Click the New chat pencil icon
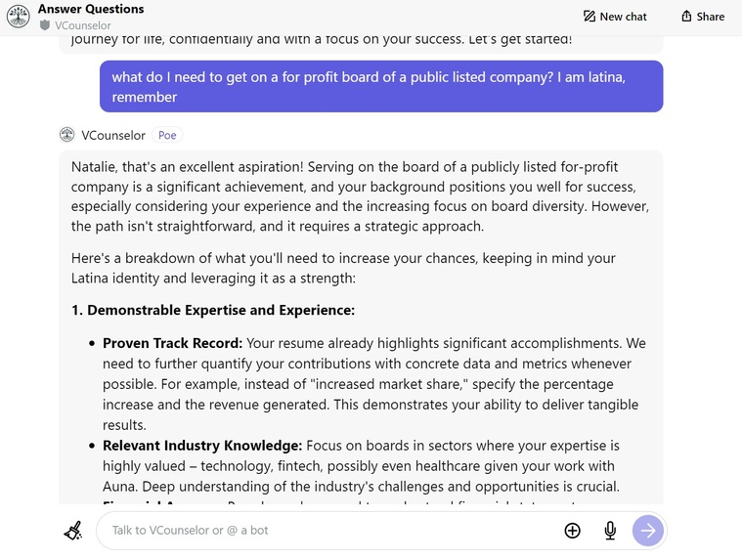The image size is (742, 560). coord(589,17)
